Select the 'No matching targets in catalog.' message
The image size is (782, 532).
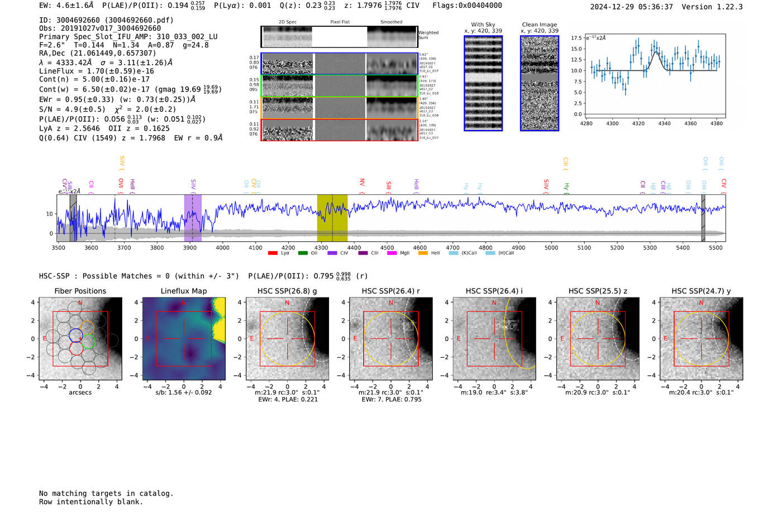106,493
